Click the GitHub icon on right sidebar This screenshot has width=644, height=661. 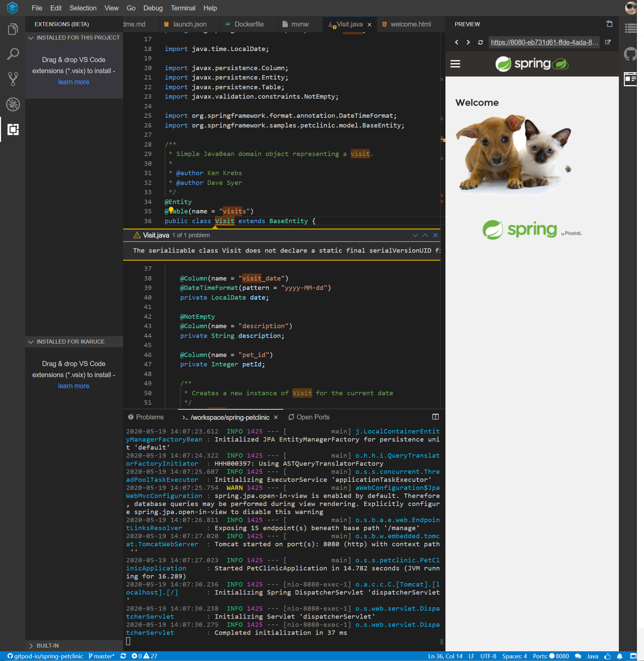[x=631, y=54]
